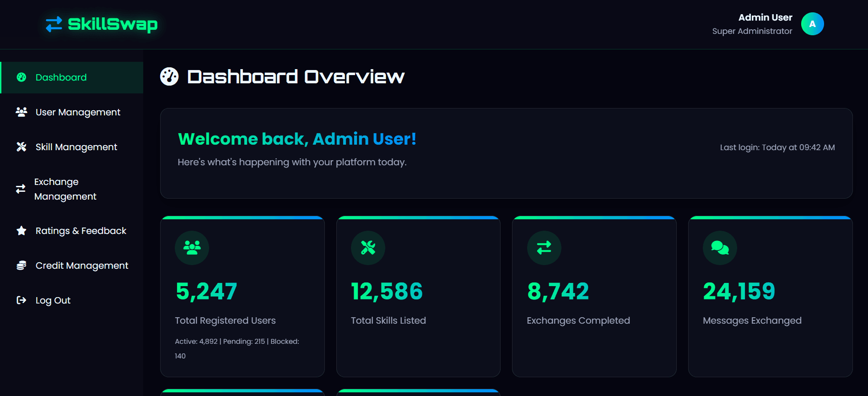Open Exchange Management section
This screenshot has width=868, height=396.
click(72, 189)
